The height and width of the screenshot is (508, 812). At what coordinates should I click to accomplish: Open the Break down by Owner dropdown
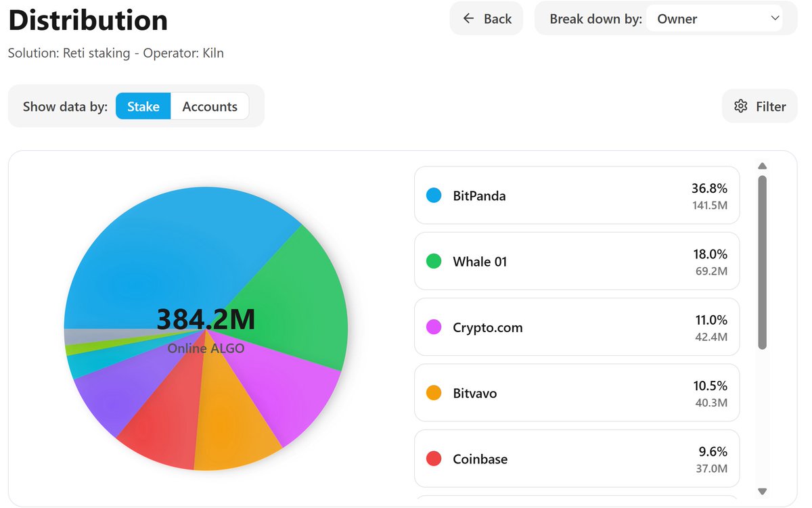[715, 19]
